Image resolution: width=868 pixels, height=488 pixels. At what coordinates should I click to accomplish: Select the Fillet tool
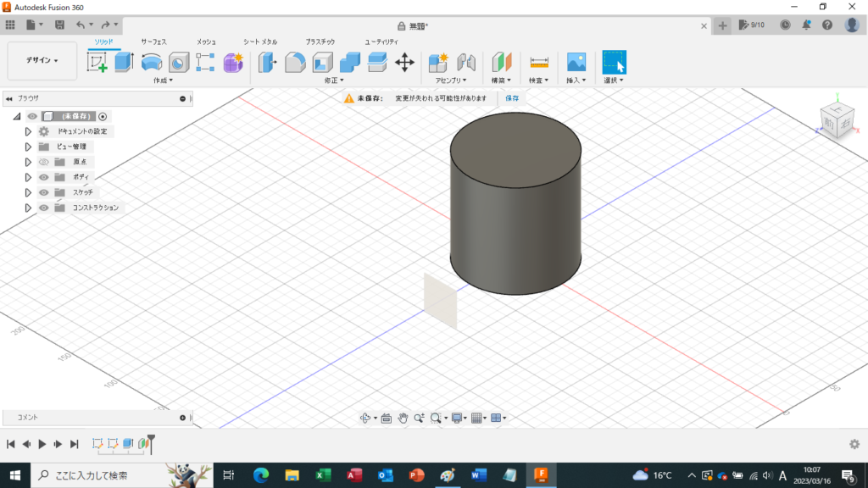tap(295, 63)
